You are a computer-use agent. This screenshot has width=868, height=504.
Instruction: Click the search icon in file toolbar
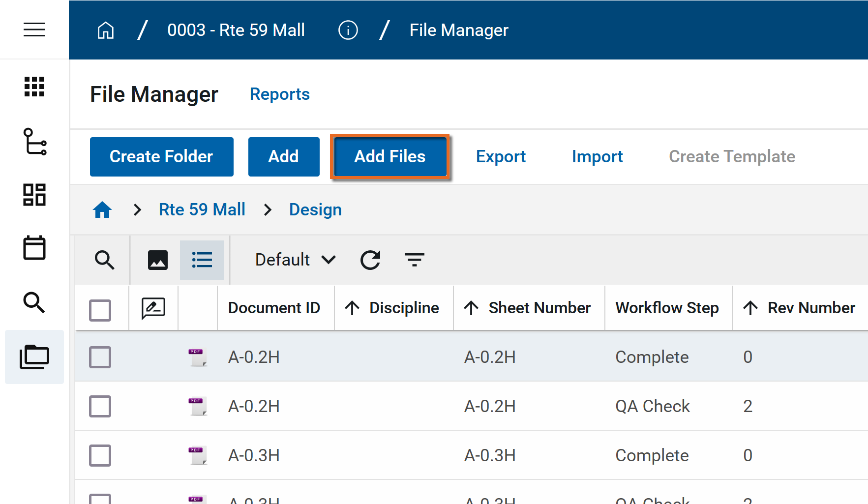click(104, 260)
